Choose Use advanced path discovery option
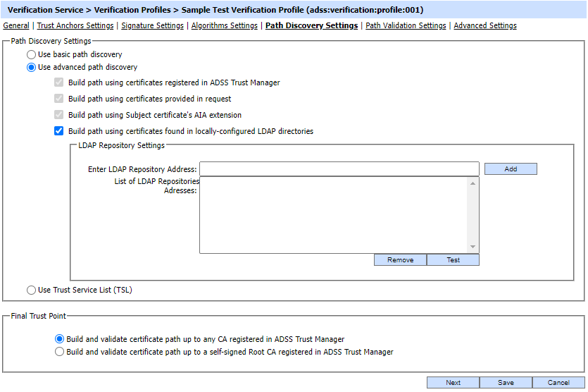 [31, 68]
